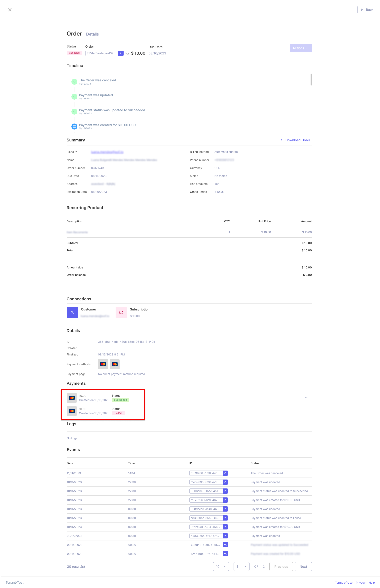This screenshot has height=588, width=380.
Task: Click the 'Automatic charge' billing method value
Action: point(226,152)
